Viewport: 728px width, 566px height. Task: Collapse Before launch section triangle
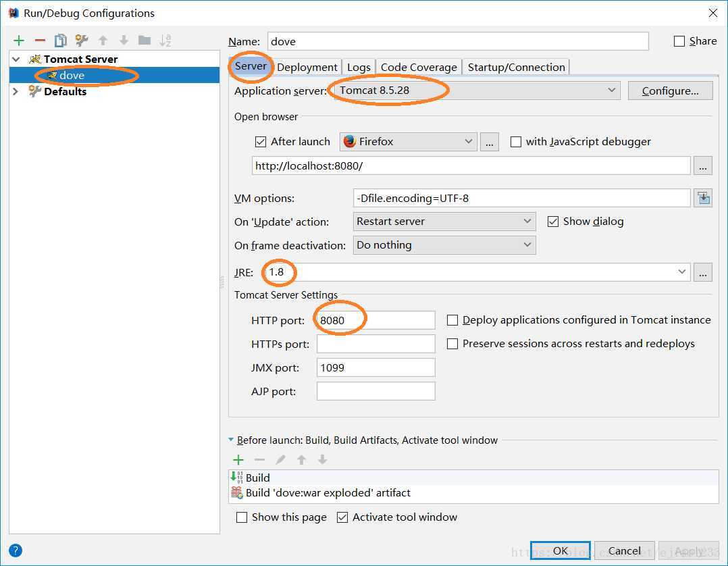point(231,439)
